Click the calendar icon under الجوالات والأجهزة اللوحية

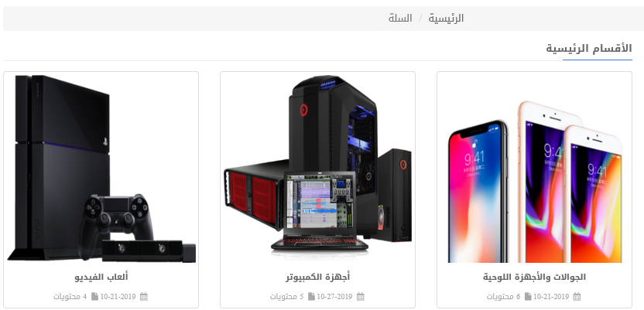pos(577,296)
